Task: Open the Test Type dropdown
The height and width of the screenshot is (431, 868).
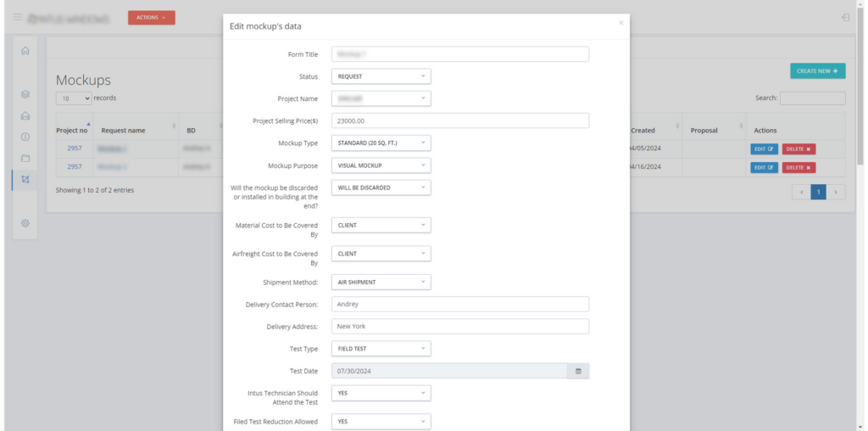Action: [381, 349]
